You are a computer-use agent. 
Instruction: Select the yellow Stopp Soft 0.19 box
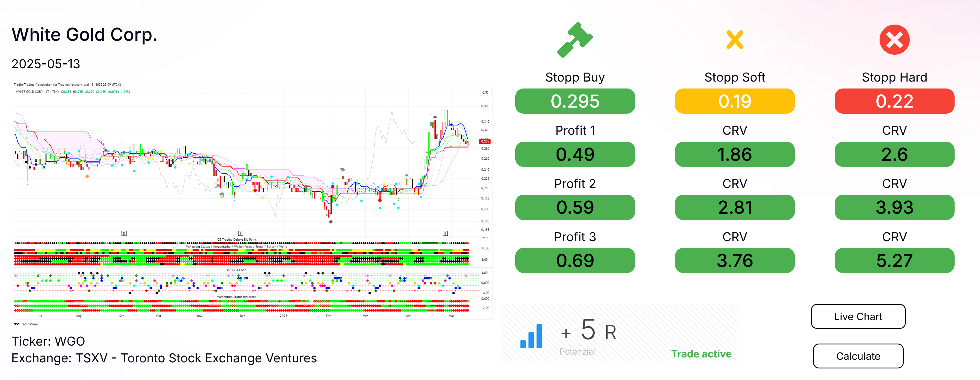[734, 101]
